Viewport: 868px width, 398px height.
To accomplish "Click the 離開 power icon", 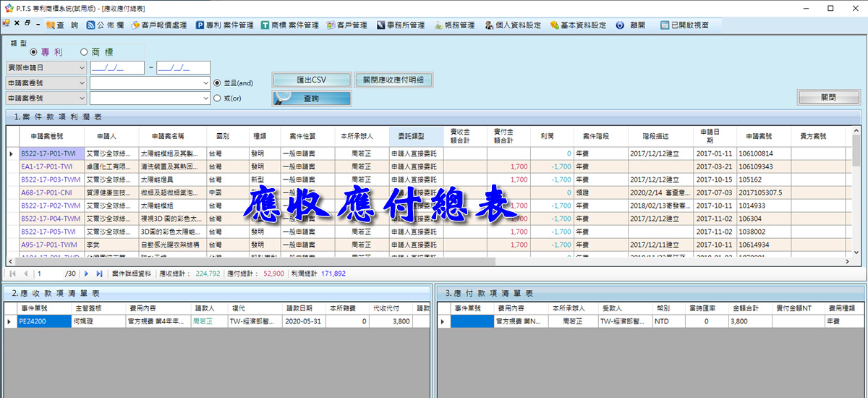I will coord(620,25).
